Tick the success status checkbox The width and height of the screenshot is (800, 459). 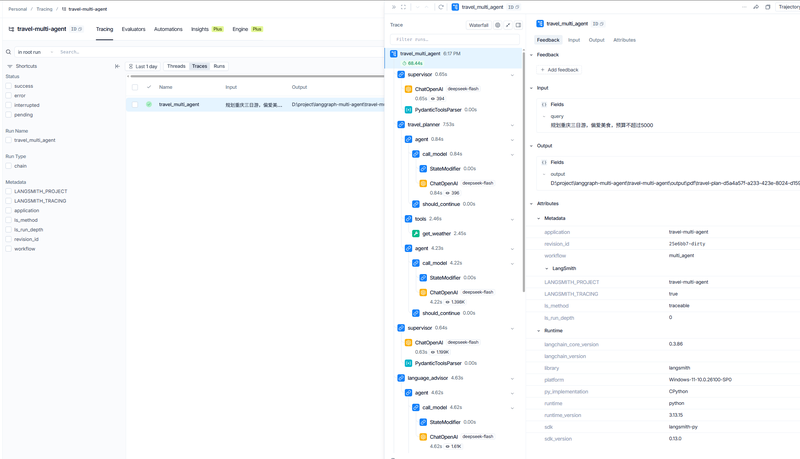9,86
